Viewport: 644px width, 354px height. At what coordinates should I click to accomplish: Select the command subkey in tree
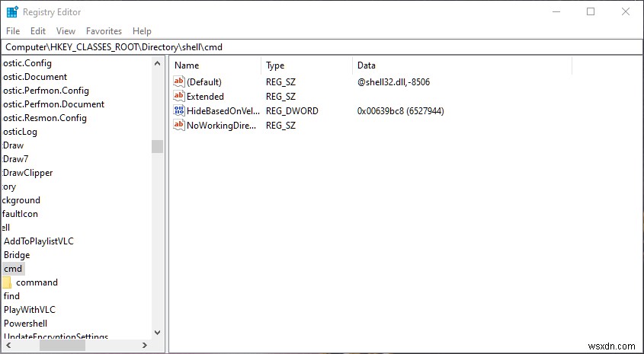[x=37, y=282]
